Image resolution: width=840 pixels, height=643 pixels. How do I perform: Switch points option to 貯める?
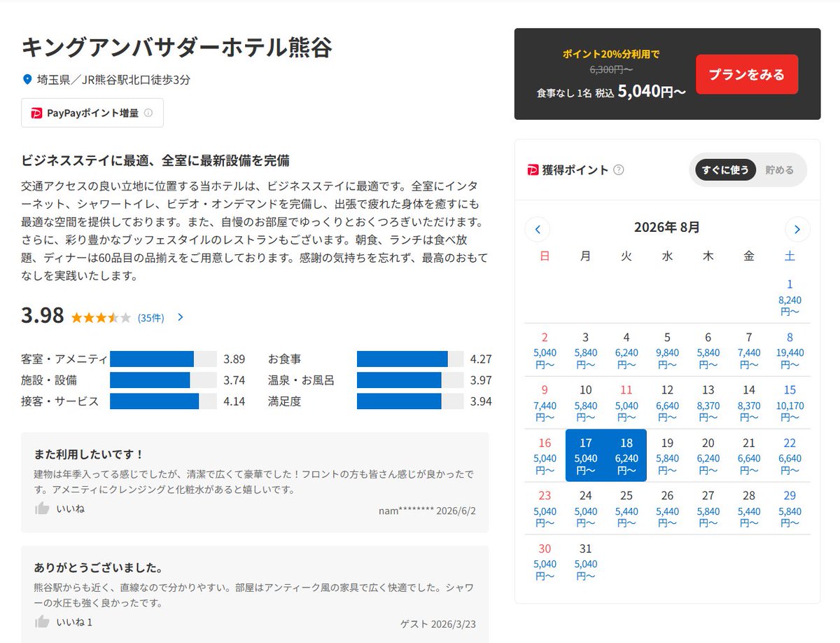780,170
